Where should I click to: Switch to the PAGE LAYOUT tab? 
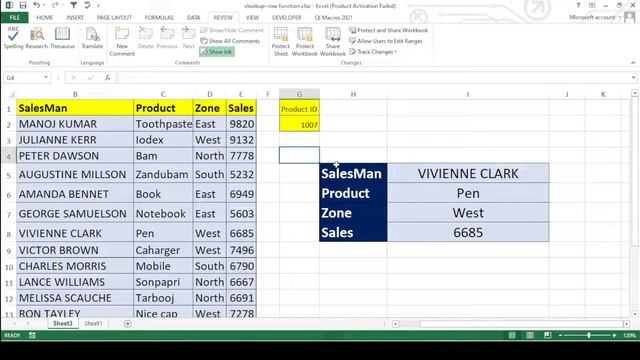[x=114, y=18]
